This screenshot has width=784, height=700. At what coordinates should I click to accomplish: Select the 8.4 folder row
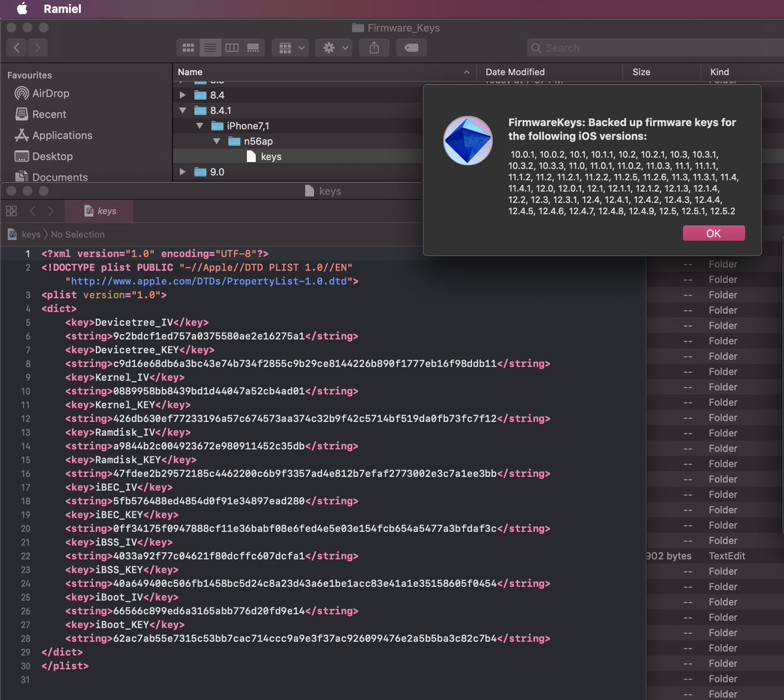click(x=298, y=95)
